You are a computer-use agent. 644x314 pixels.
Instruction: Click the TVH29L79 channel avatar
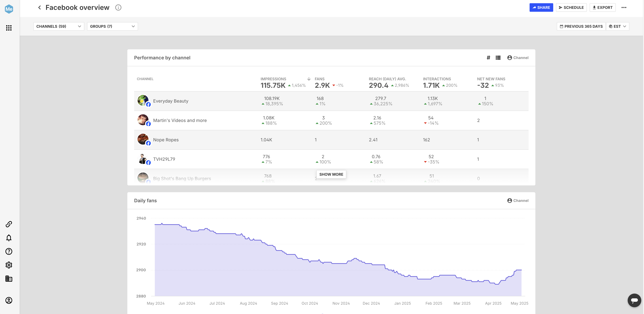(x=143, y=159)
